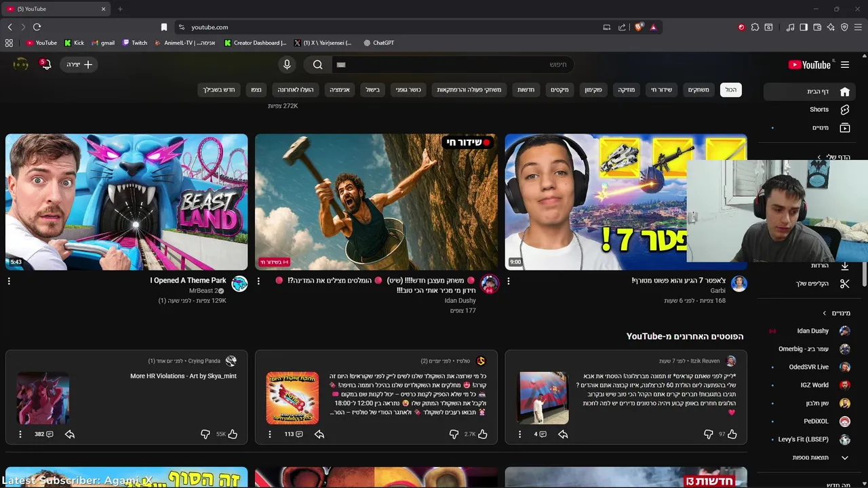
Task: Open options menu for Idan Dushy stream
Action: click(258, 281)
